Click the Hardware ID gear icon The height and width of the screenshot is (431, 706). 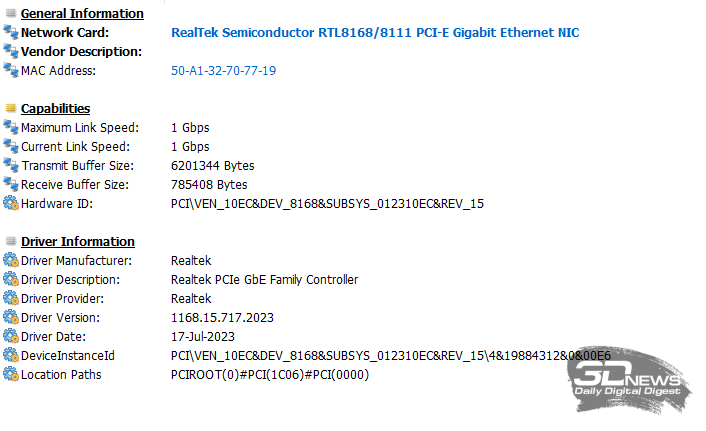point(11,204)
